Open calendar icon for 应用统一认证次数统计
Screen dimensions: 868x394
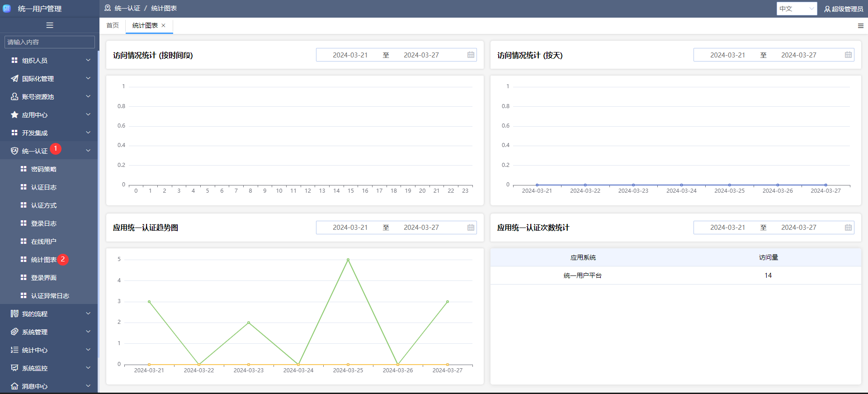pos(848,228)
